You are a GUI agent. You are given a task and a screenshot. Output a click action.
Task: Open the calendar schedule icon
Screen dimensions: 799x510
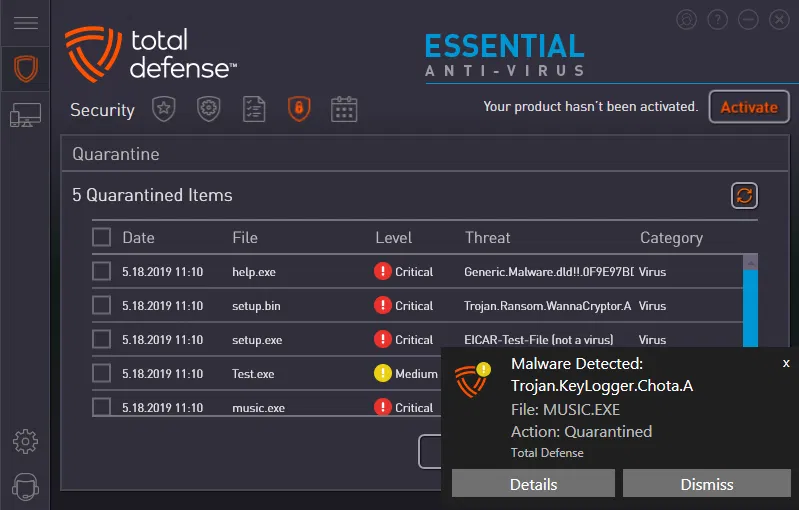(344, 108)
